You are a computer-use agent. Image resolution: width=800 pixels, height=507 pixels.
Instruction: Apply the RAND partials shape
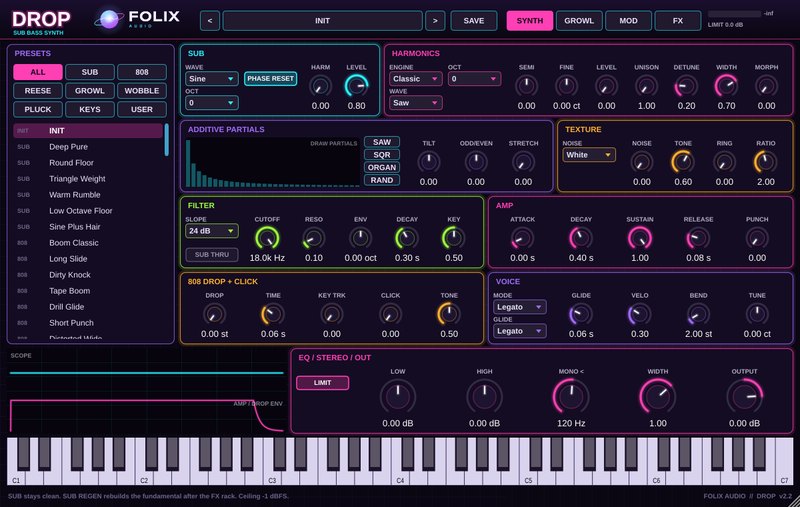point(382,180)
